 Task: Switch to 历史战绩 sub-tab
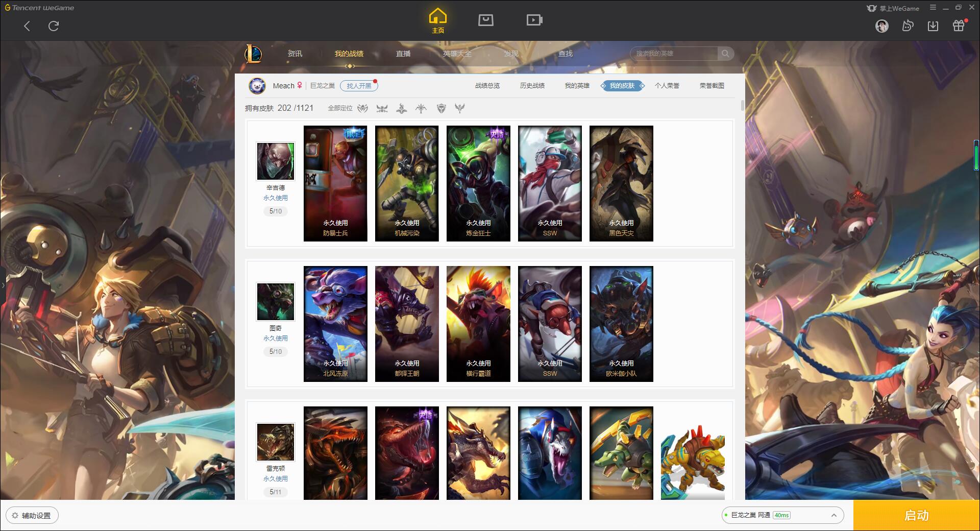tap(532, 86)
